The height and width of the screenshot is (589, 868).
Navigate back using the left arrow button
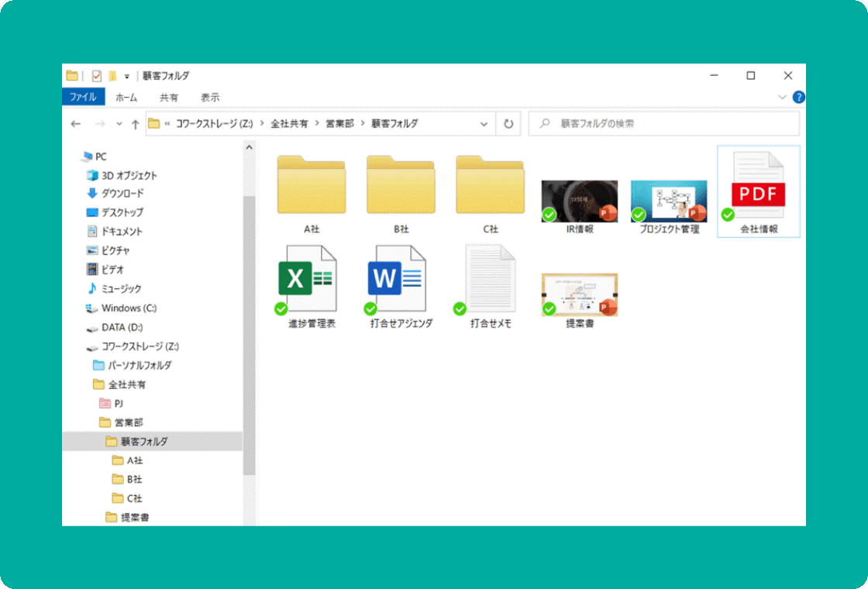[x=74, y=123]
